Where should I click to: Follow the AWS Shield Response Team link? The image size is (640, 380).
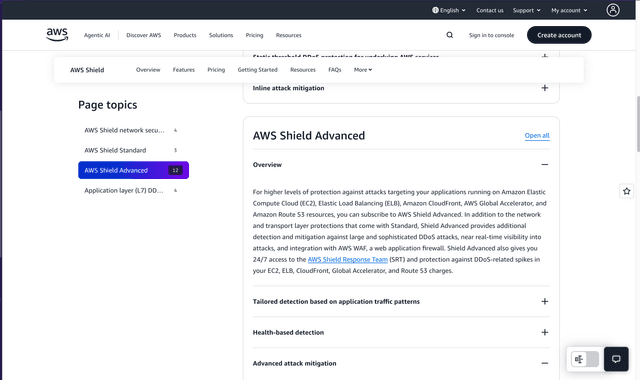[348, 259]
